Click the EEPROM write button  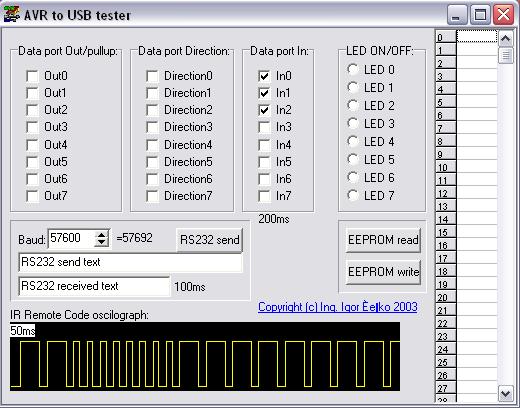[383, 272]
